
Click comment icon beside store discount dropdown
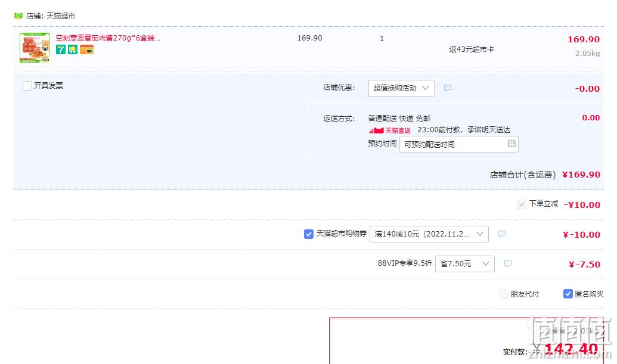(x=448, y=88)
